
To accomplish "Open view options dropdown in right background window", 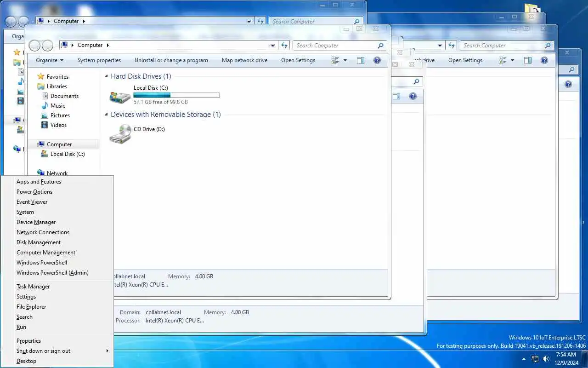I will tap(512, 60).
